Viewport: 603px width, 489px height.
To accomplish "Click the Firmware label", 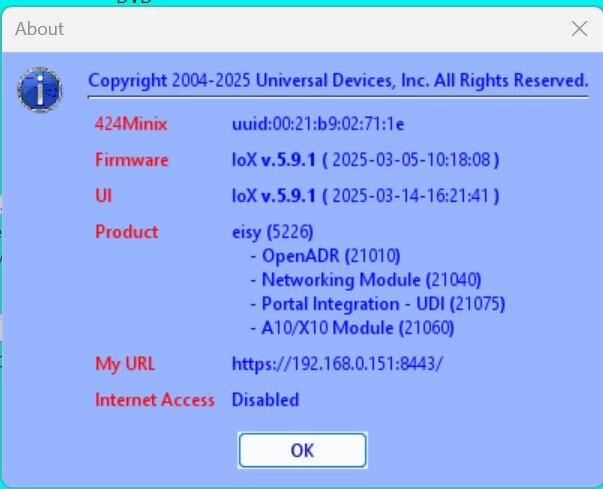I will click(132, 160).
